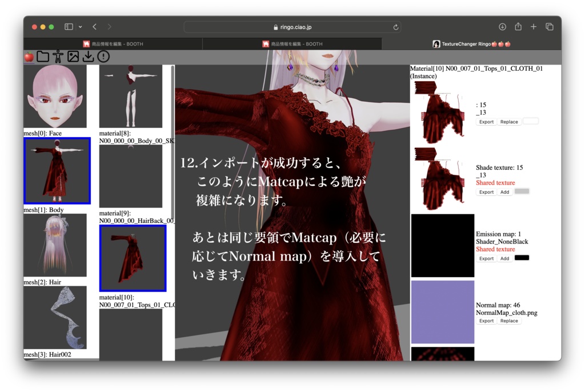Open a new tab with the plus icon
Screen dimensions: 585x392
[534, 26]
